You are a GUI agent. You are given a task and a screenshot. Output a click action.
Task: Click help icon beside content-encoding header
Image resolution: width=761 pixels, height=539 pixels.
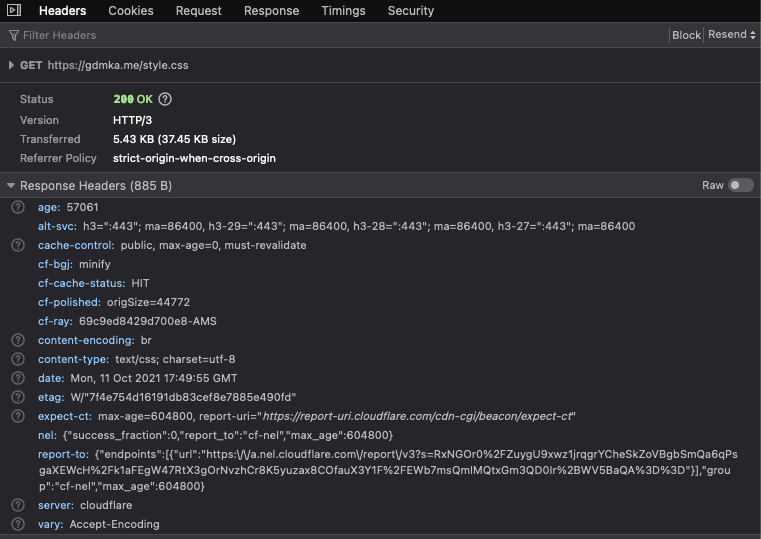18,340
